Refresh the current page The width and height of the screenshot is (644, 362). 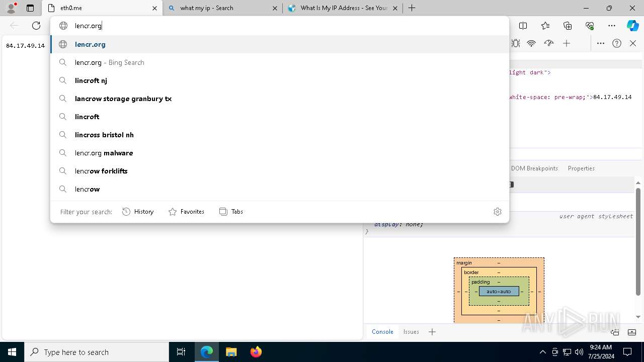[36, 26]
